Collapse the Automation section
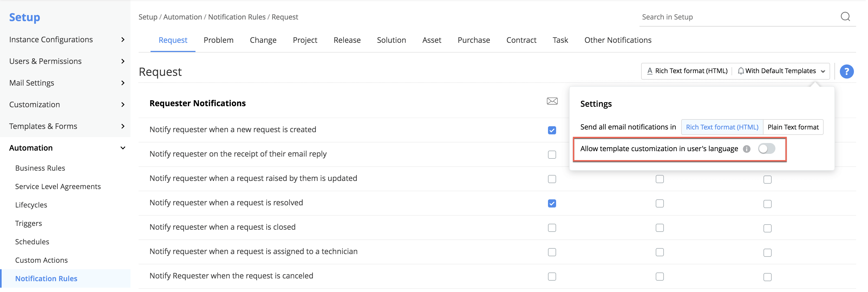Viewport: 868px width, 292px height. point(123,148)
